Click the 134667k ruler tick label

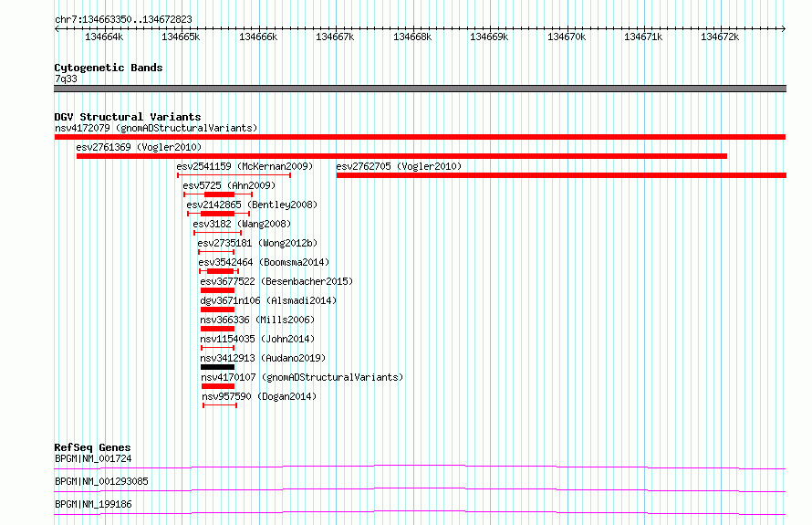tap(335, 37)
